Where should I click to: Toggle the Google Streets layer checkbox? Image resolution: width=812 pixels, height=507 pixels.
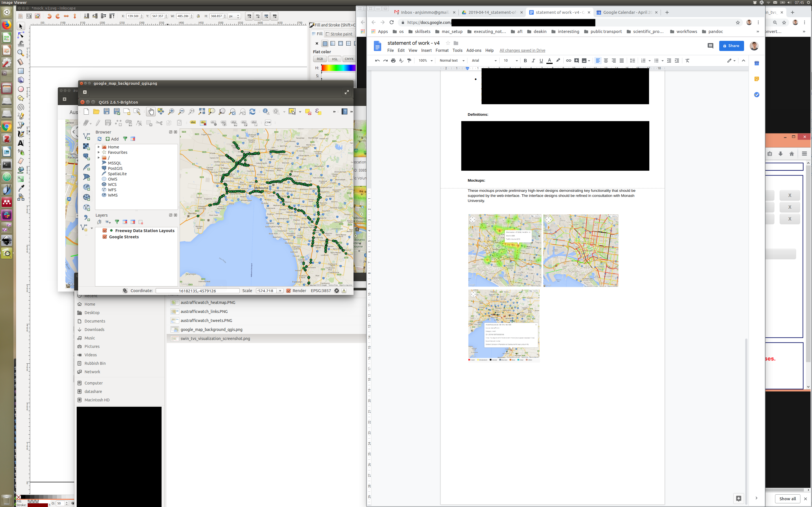pyautogui.click(x=105, y=237)
